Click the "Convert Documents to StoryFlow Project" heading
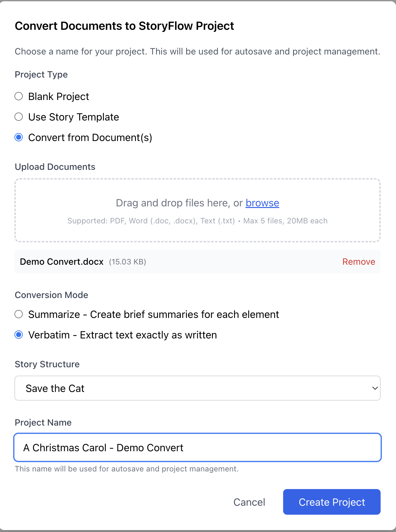The image size is (396, 532). (124, 26)
